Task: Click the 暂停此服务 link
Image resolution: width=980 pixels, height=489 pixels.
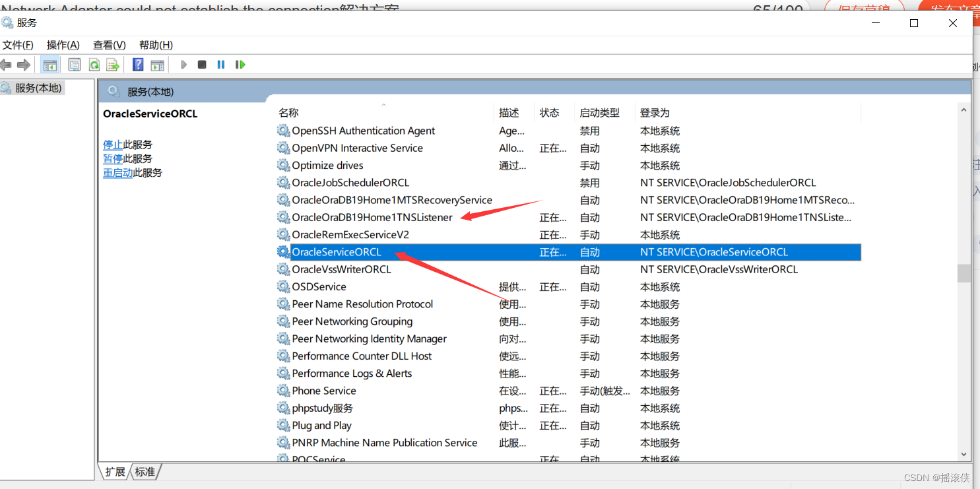Action: point(112,158)
